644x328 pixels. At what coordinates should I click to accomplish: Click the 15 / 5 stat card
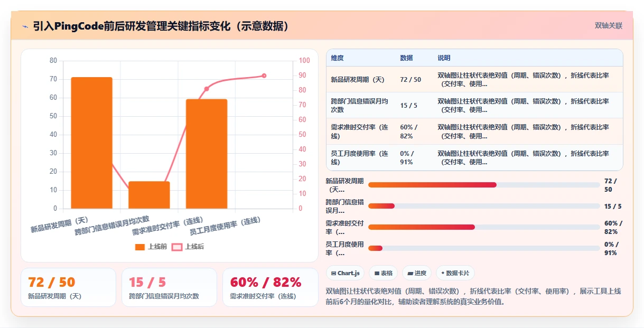(169, 287)
